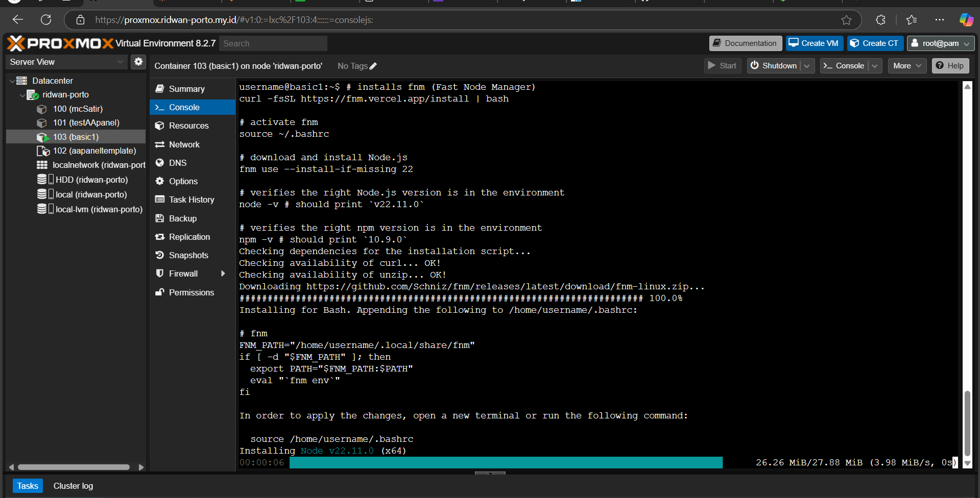Select the Backup section icon
980x498 pixels.
point(160,218)
